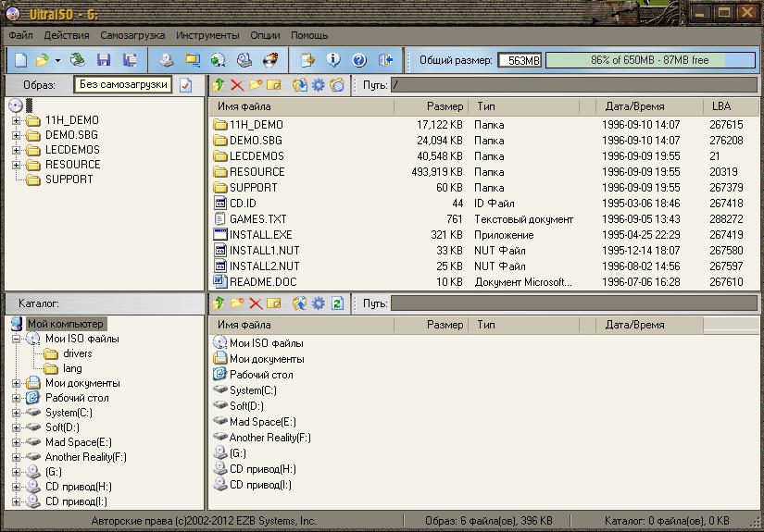Click the 86% of 650MB capacity bar
764x532 pixels.
point(650,60)
